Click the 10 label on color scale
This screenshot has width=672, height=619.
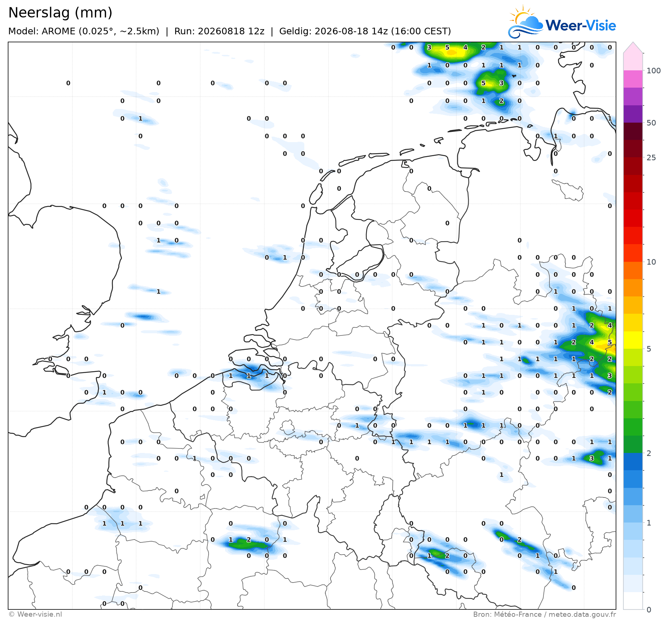pos(651,262)
